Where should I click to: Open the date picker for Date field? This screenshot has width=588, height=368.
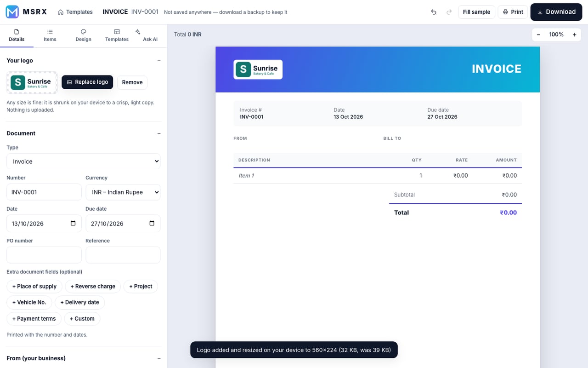73,224
